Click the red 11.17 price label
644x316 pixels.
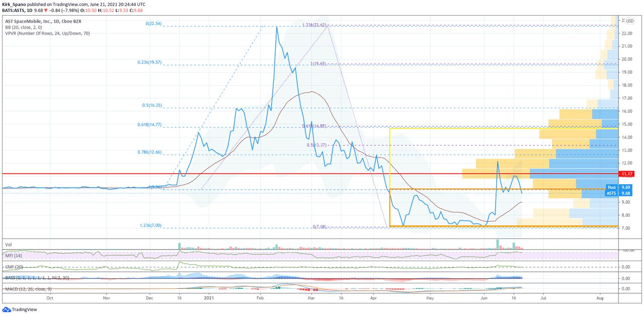tap(626, 175)
